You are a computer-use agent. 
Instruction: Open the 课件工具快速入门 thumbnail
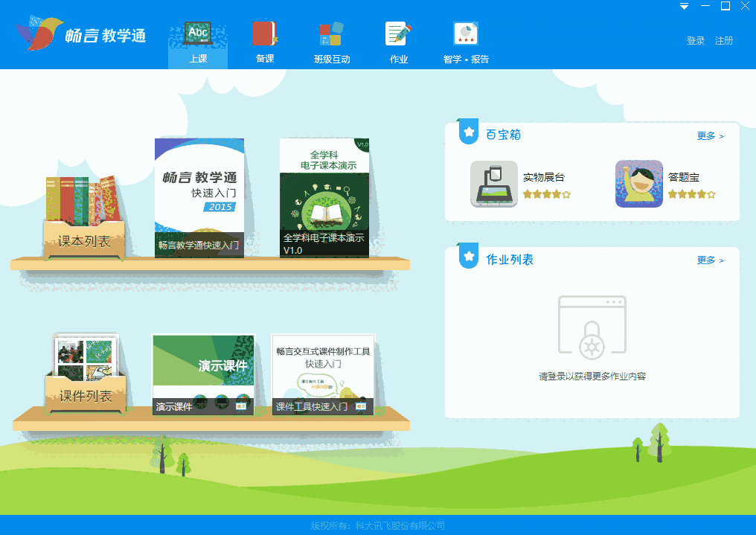click(x=323, y=374)
